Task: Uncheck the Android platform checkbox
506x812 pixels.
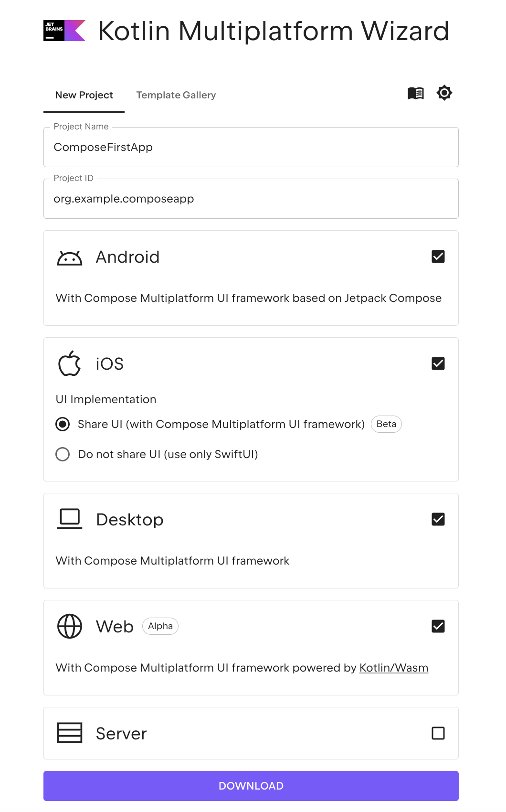Action: coord(438,256)
